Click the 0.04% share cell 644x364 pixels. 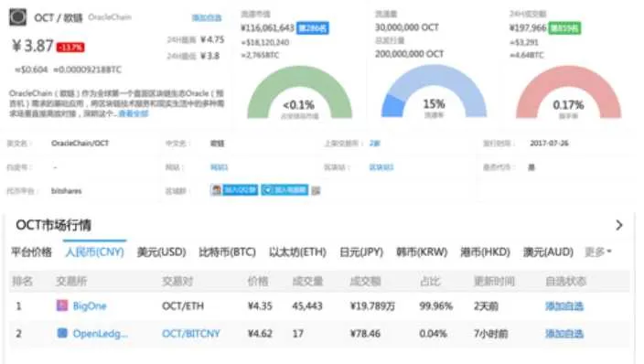(433, 333)
